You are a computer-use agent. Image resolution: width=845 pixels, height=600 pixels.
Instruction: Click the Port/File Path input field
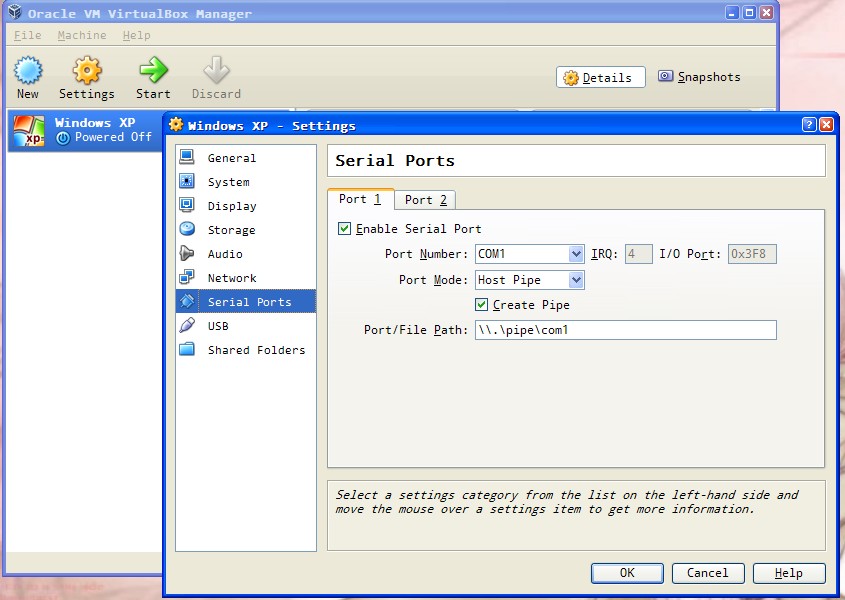pos(626,330)
